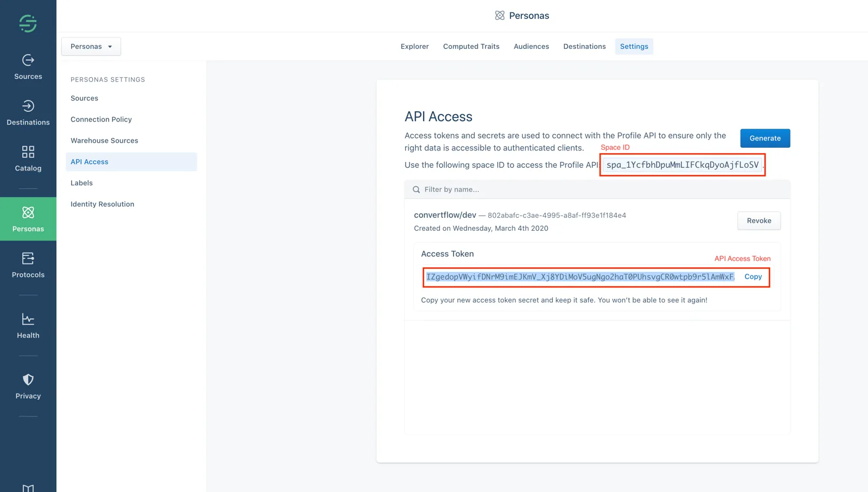The height and width of the screenshot is (492, 868).
Task: Open Identity Resolution settings
Action: tap(102, 204)
